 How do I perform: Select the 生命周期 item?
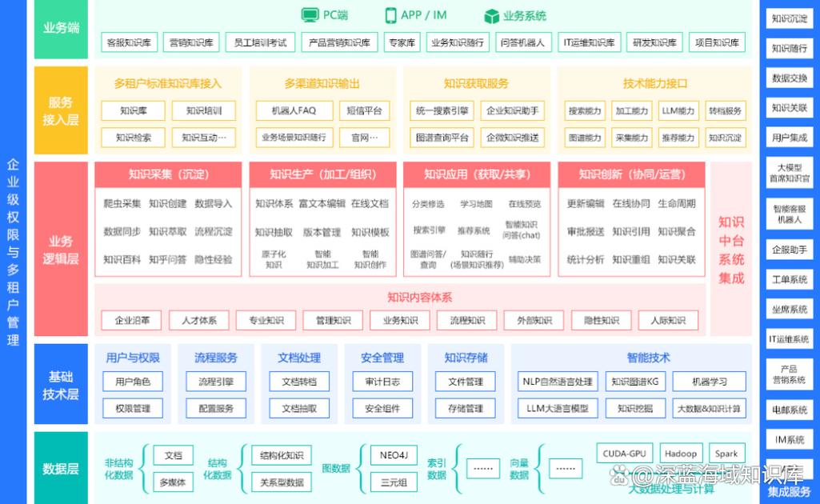point(677,204)
